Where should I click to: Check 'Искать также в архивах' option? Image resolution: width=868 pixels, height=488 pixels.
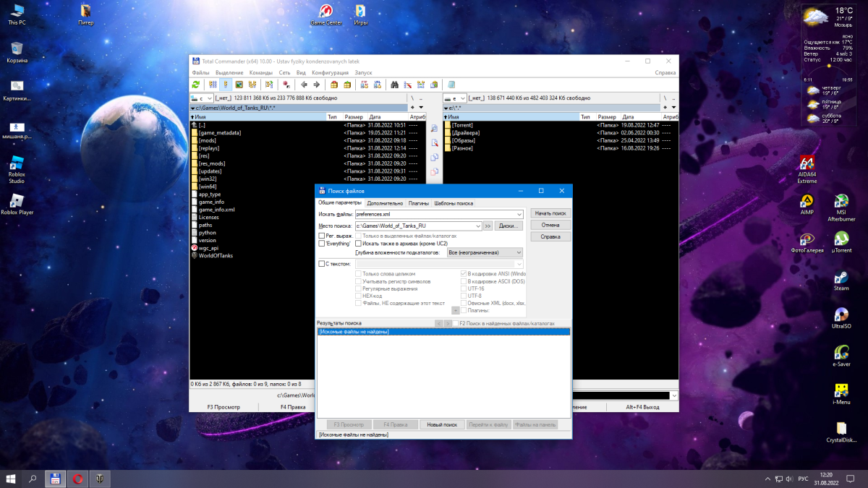click(358, 244)
